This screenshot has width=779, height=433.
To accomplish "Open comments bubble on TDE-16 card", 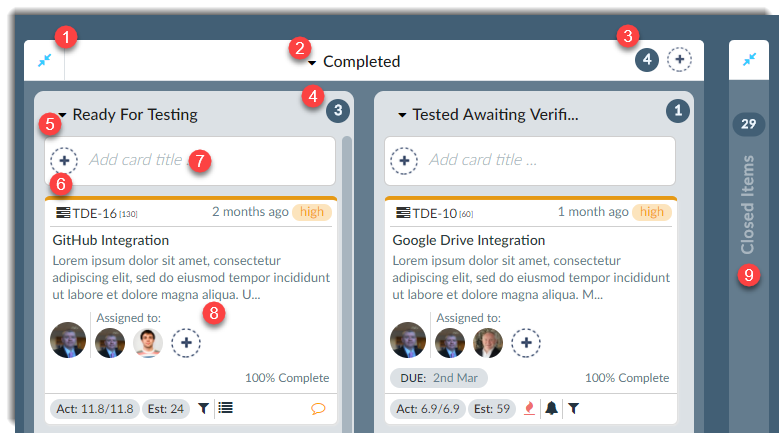I will coord(318,409).
